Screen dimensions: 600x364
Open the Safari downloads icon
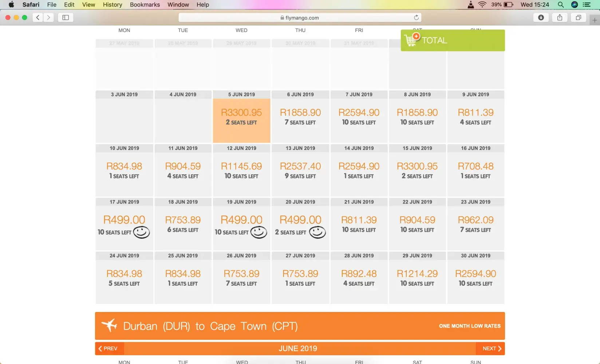(x=541, y=17)
